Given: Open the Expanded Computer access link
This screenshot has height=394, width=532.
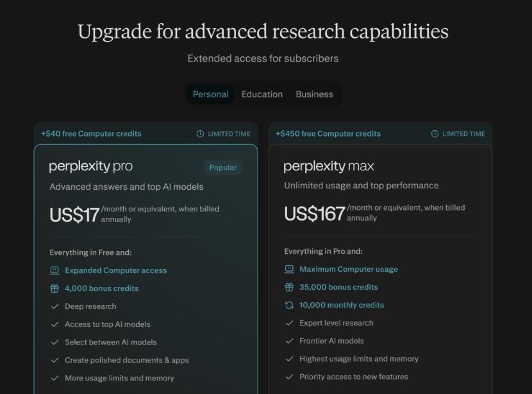Looking at the screenshot, I should click(x=116, y=270).
